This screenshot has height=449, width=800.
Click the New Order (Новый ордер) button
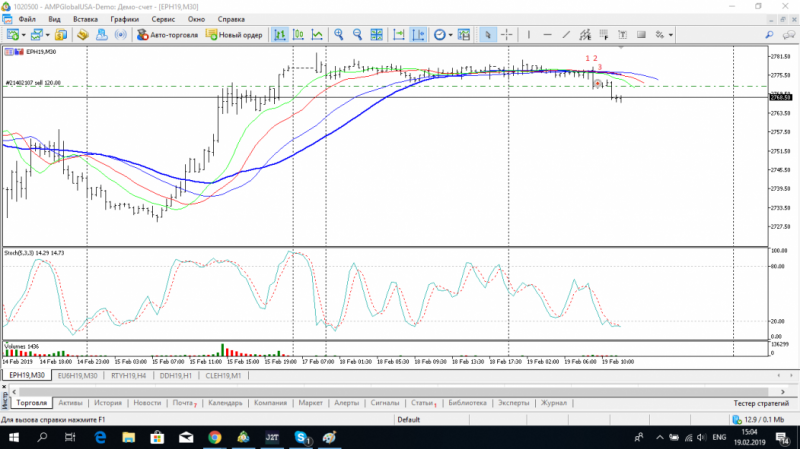pos(234,35)
